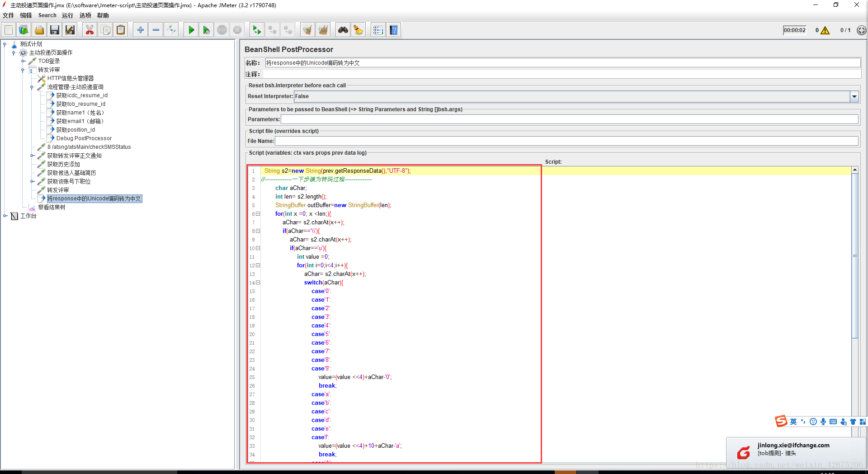Click the Remote stop all icon

(273, 30)
